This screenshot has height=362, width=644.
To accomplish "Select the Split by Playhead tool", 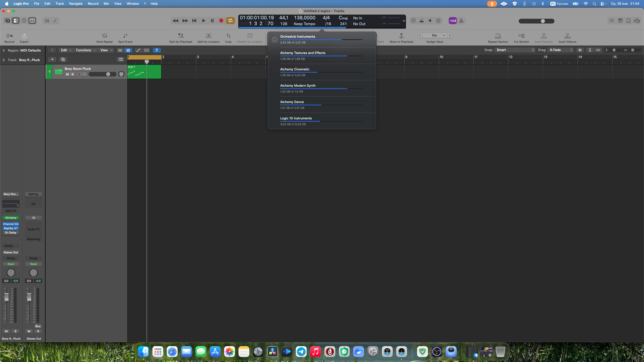I will click(x=181, y=36).
